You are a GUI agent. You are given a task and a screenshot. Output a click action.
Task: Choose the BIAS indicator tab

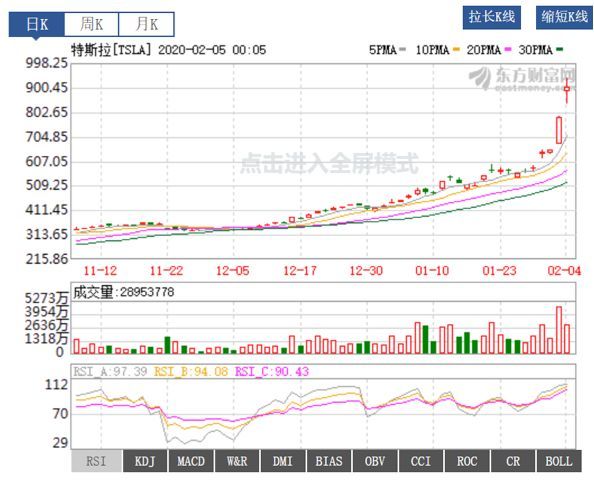click(x=329, y=461)
